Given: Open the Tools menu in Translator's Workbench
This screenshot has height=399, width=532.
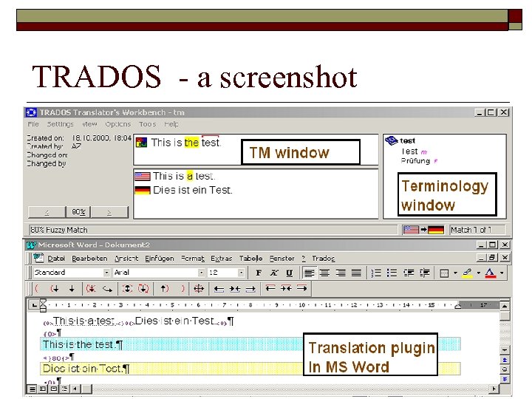Looking at the screenshot, I should pos(147,124).
